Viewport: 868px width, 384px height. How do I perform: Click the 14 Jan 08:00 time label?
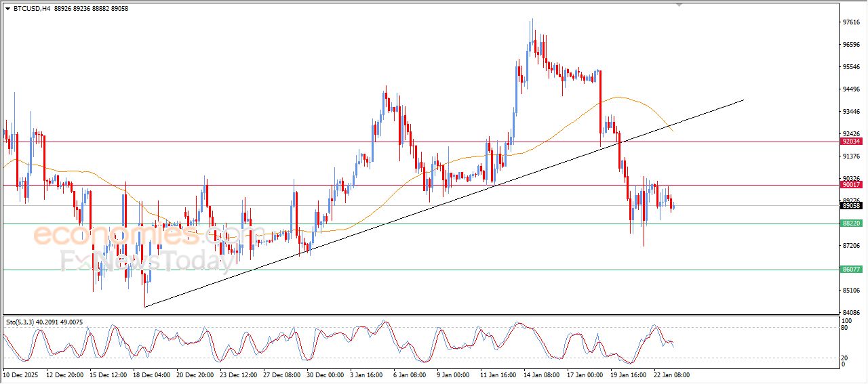point(540,375)
